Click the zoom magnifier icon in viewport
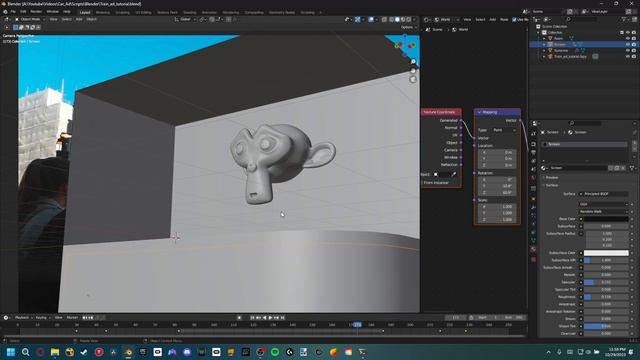 coord(413,62)
